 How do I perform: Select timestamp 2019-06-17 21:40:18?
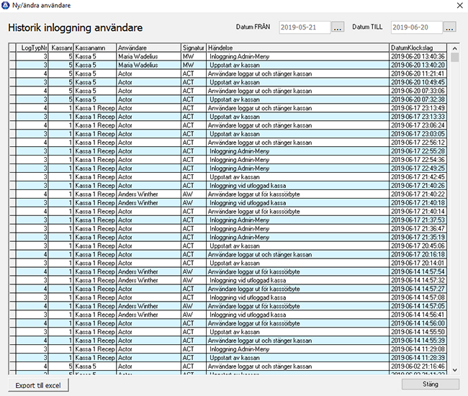coord(418,203)
